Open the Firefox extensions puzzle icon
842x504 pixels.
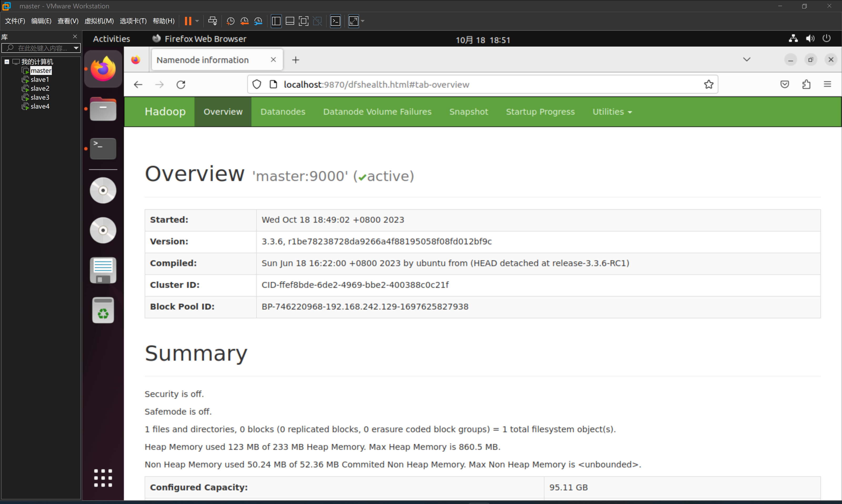pyautogui.click(x=806, y=84)
